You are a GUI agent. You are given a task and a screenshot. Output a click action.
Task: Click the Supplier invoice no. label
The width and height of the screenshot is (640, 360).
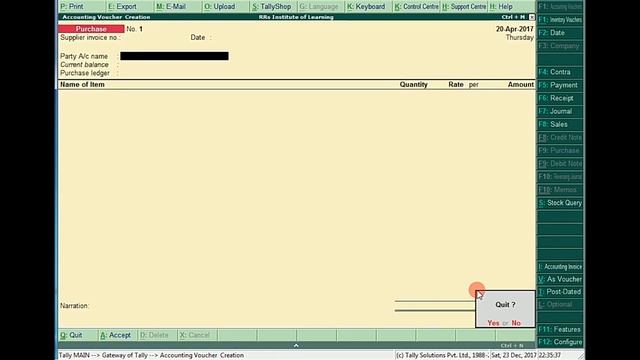click(x=90, y=38)
